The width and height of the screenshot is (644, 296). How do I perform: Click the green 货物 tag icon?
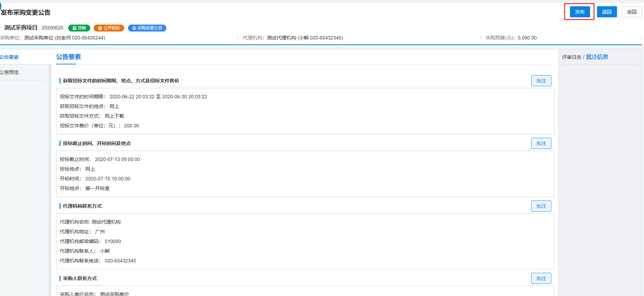(75, 28)
